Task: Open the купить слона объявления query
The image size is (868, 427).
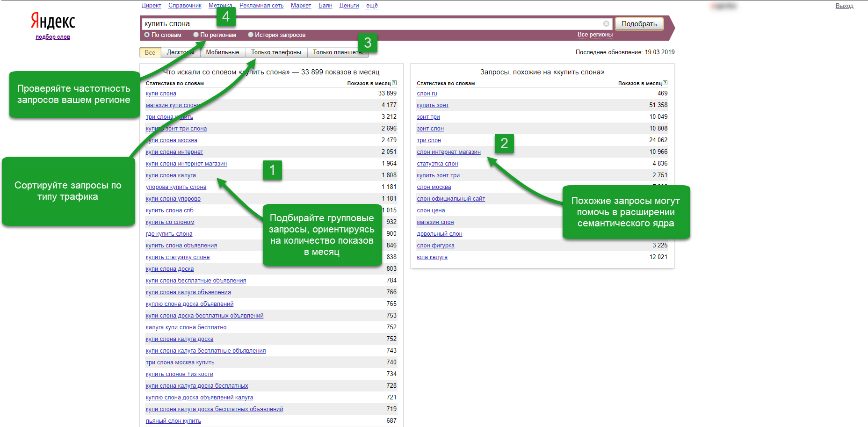Action: [181, 246]
